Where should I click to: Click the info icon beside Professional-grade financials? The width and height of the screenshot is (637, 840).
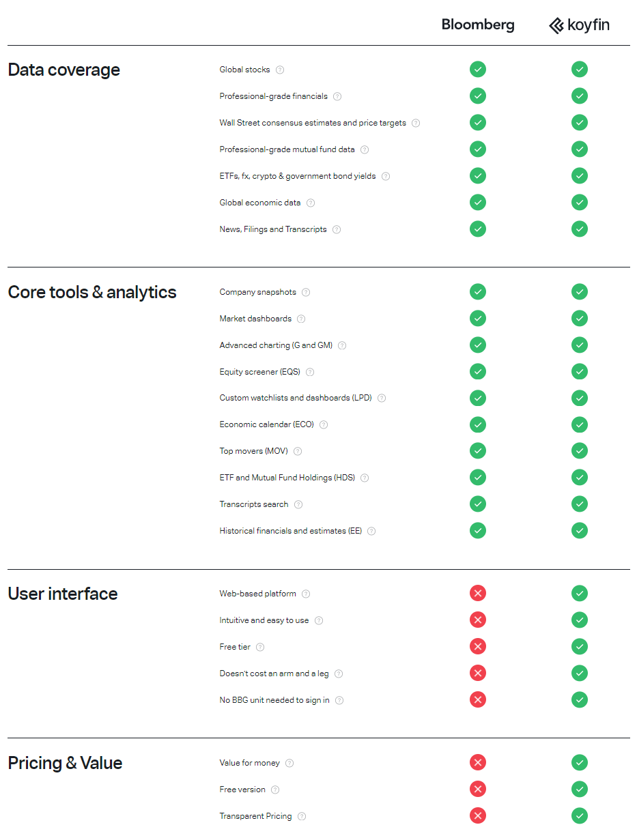coord(337,96)
